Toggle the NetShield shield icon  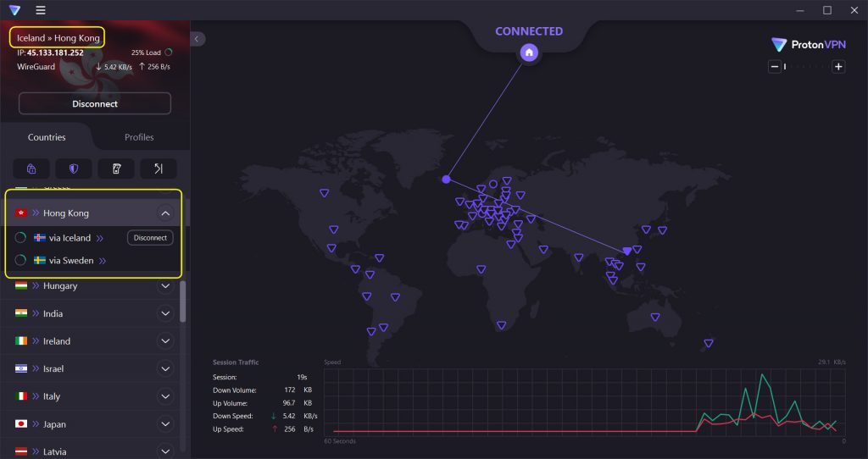click(74, 169)
